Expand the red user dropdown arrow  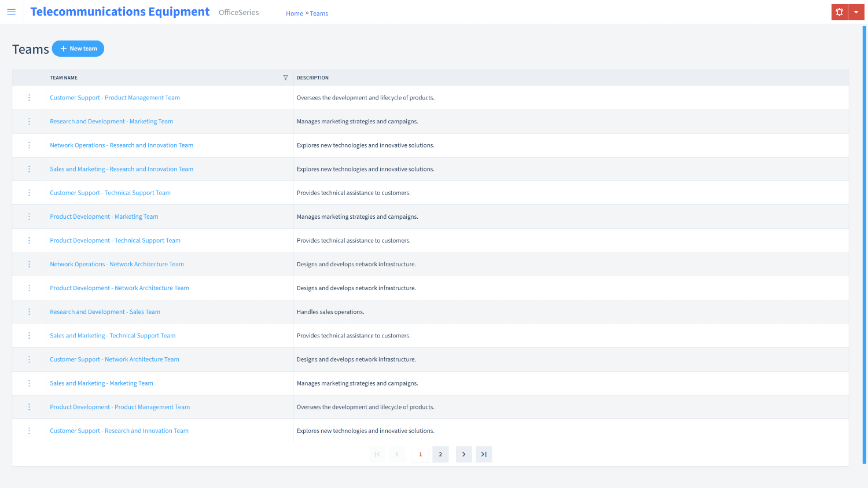(856, 12)
